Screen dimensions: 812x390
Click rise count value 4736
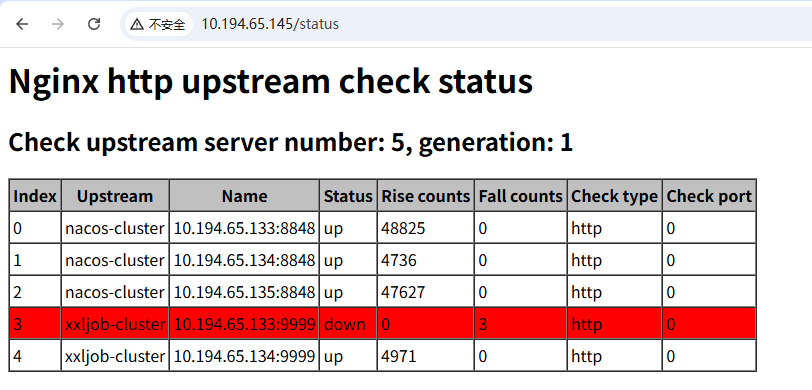[x=399, y=260]
